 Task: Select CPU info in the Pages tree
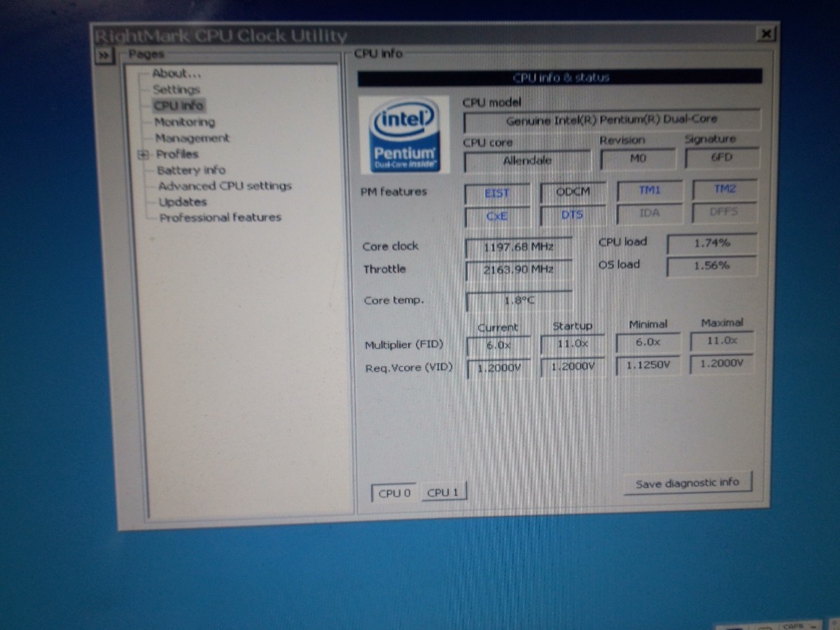(x=178, y=106)
